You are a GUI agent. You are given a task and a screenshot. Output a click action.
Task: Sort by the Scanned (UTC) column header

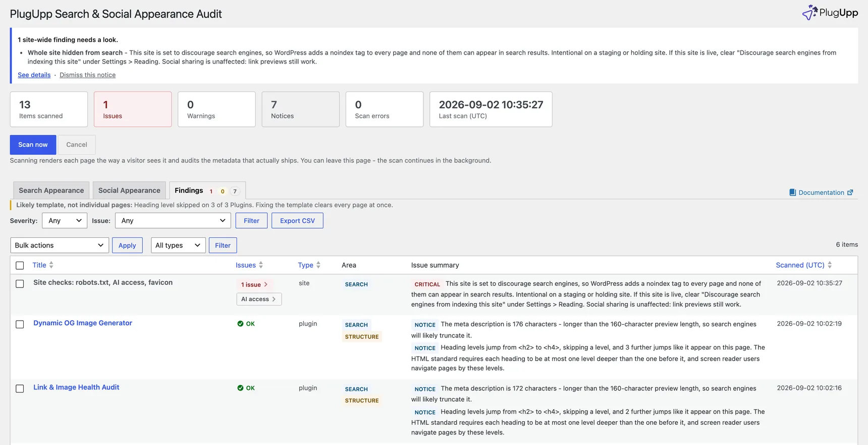(800, 265)
